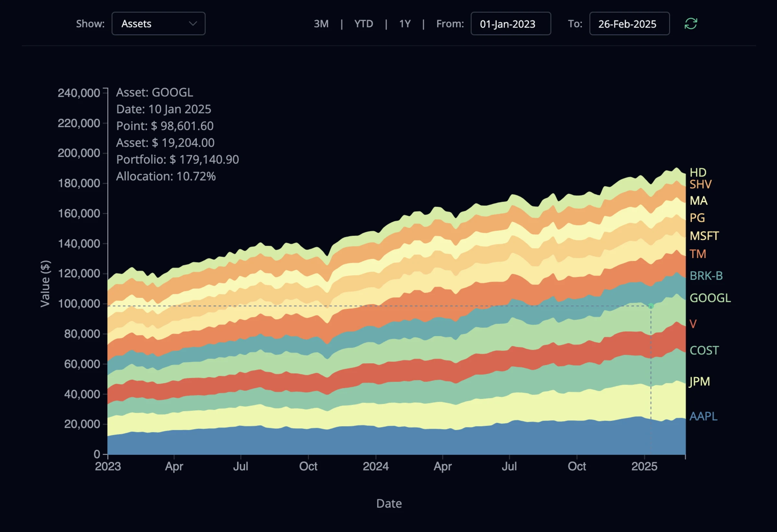The width and height of the screenshot is (777, 532).
Task: Click the AAPL legend label
Action: pyautogui.click(x=704, y=416)
